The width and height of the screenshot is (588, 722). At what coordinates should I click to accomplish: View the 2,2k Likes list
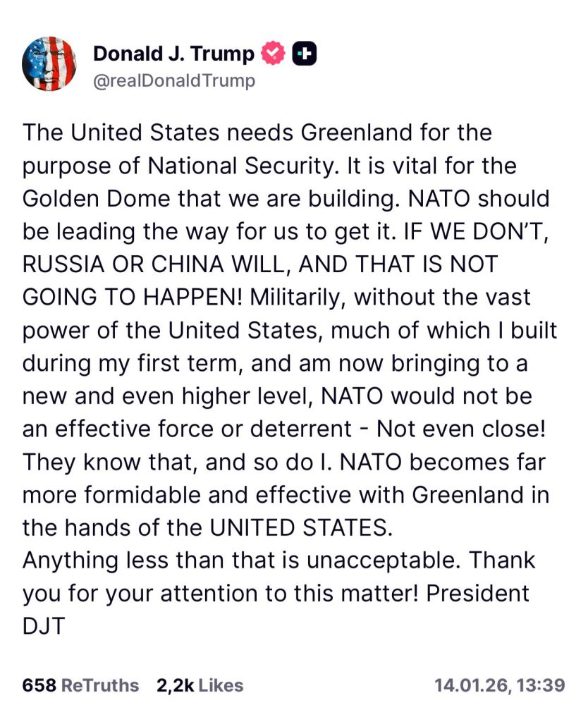pos(200,685)
